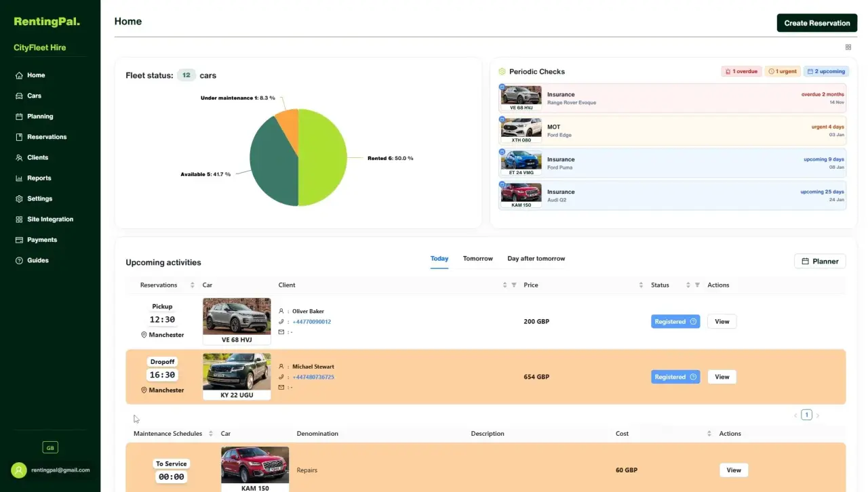Open the Status column filter funnel
Screen dimensions: 868x492
[697, 285]
